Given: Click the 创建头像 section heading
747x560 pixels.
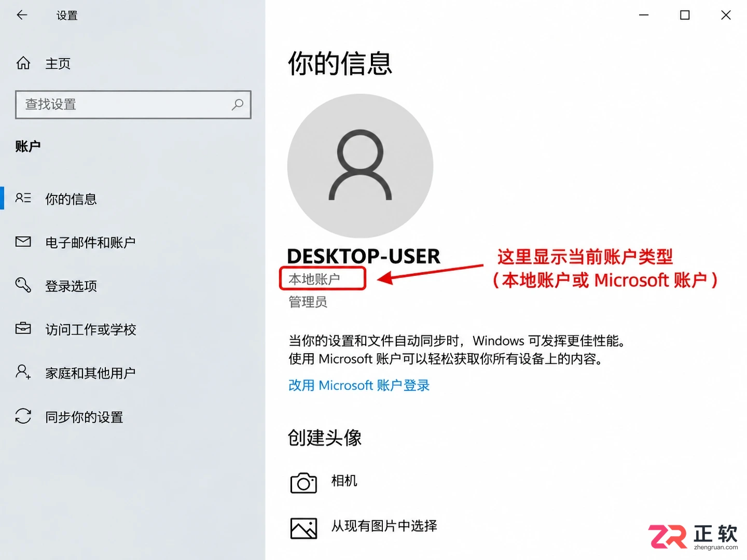Looking at the screenshot, I should click(325, 438).
